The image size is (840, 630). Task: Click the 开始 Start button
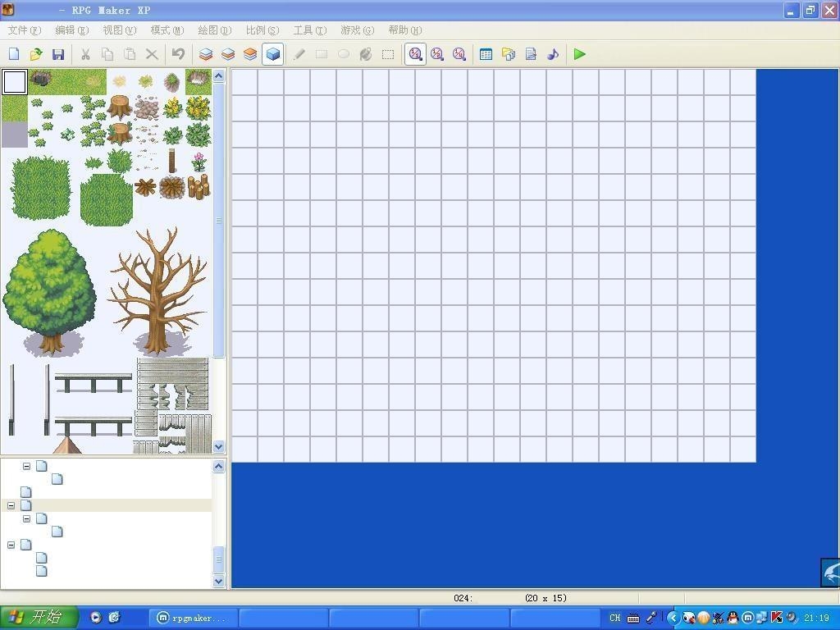(39, 618)
